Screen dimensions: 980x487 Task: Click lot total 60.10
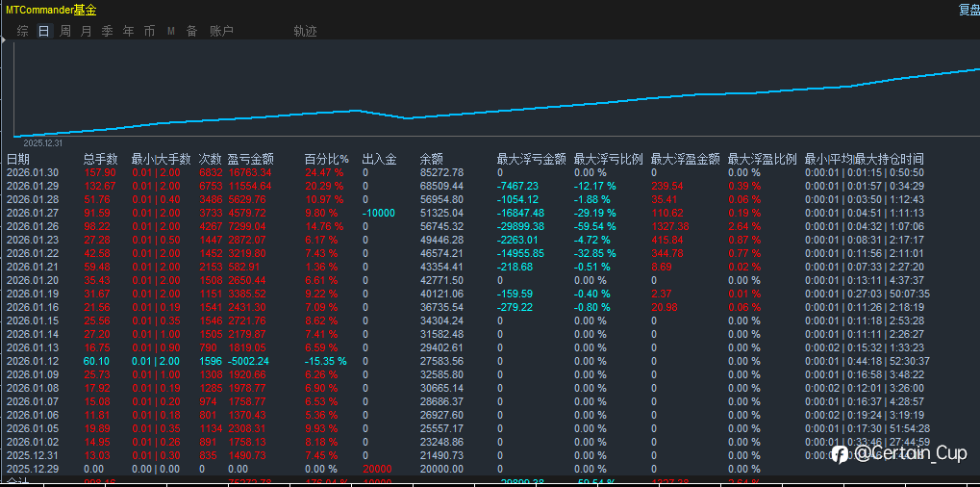point(96,361)
